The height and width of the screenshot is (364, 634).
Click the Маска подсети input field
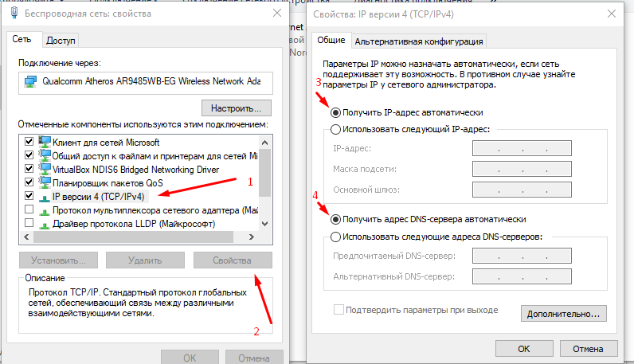tap(522, 169)
